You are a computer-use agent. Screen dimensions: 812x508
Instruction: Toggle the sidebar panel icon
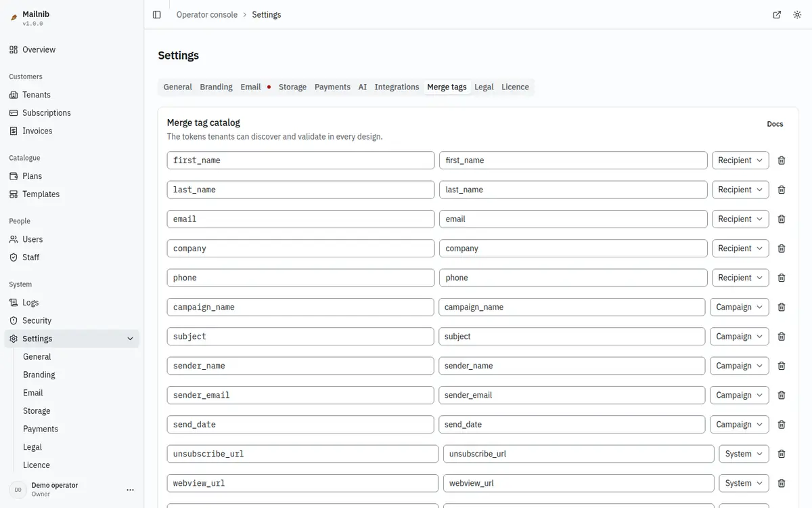pyautogui.click(x=157, y=15)
